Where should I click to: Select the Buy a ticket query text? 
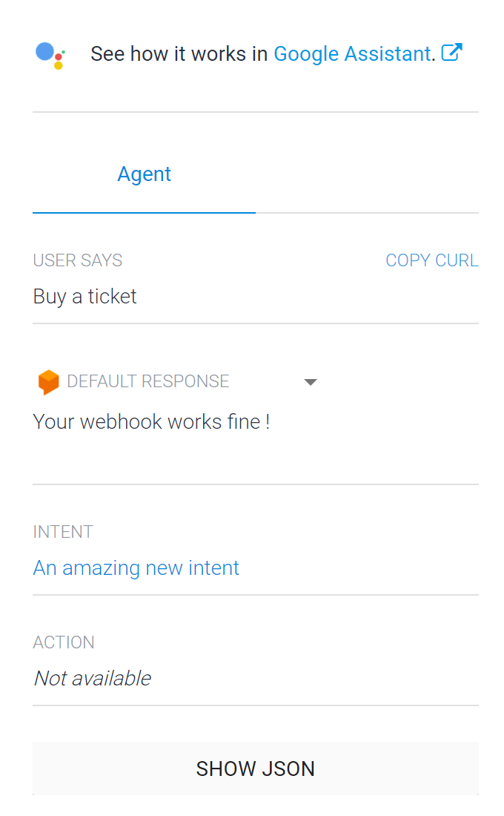84,297
